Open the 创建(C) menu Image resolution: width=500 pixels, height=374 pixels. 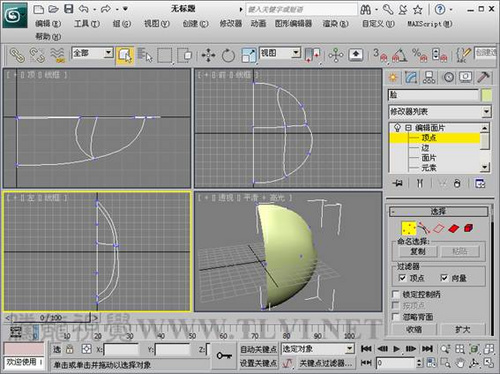195,24
